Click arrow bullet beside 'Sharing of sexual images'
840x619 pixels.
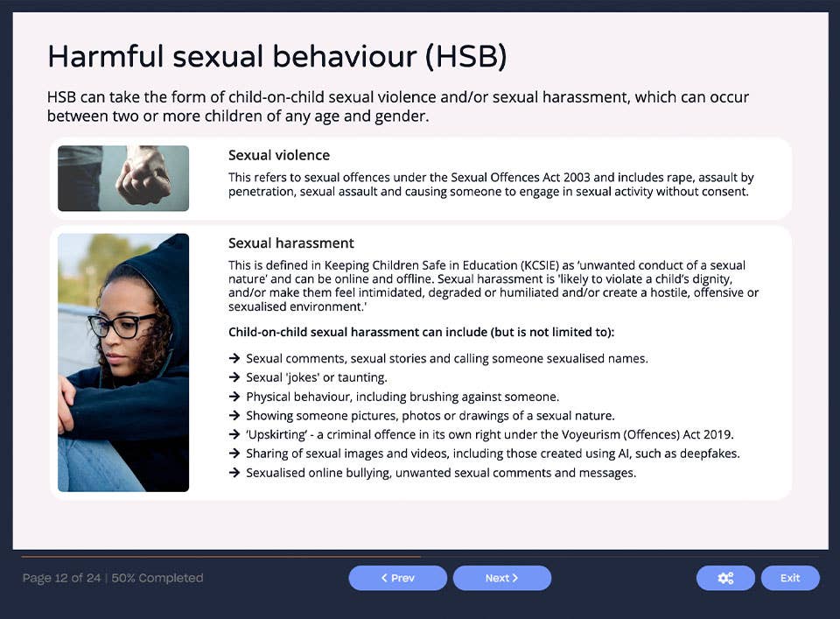click(x=234, y=454)
